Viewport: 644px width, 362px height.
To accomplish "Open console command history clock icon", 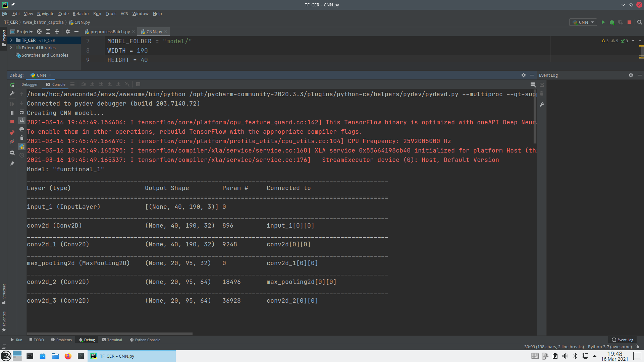I will pos(22,155).
